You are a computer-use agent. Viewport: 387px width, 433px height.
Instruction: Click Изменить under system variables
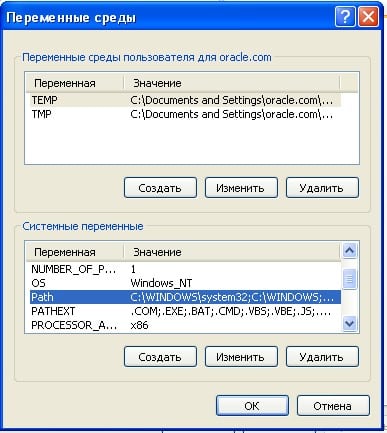[x=241, y=357]
